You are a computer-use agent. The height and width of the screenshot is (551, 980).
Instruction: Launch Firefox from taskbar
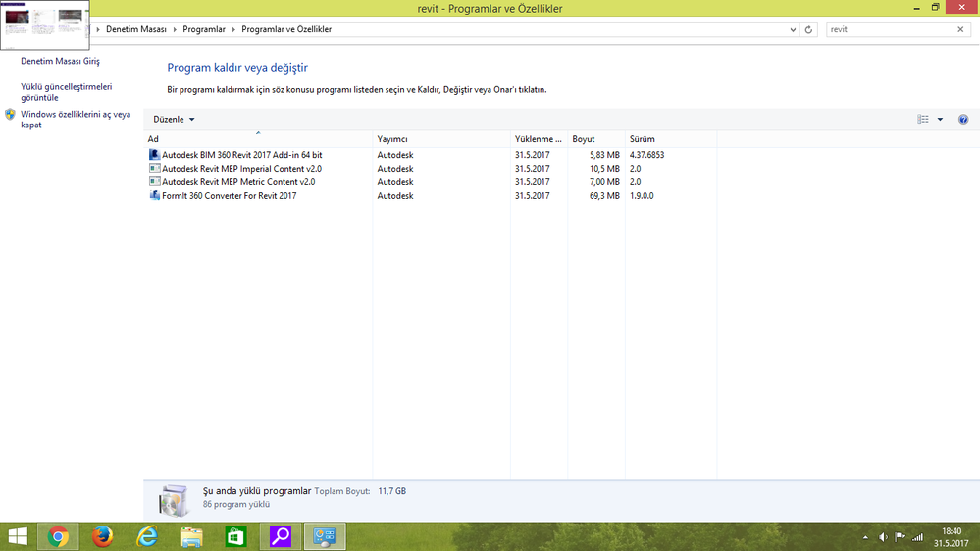(102, 536)
